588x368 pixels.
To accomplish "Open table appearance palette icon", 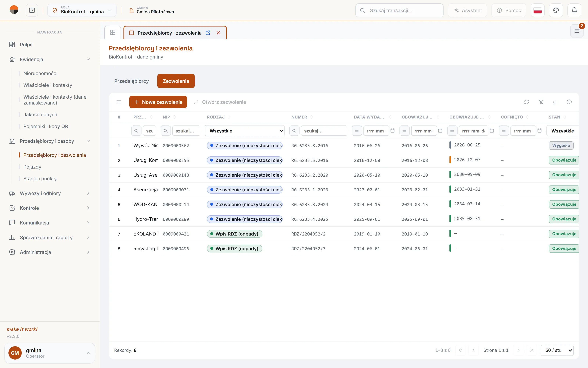I will click(x=569, y=102).
